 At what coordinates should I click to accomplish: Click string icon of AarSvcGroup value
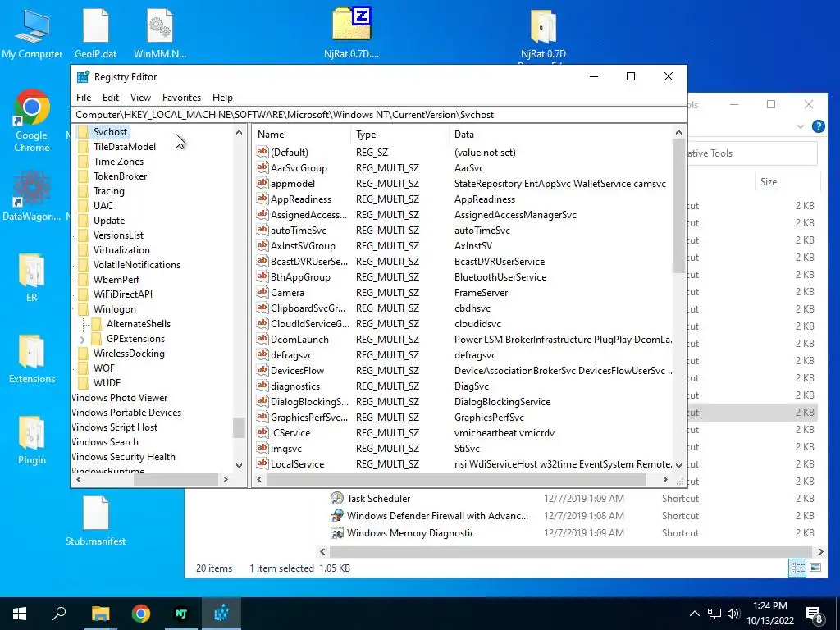pyautogui.click(x=262, y=167)
